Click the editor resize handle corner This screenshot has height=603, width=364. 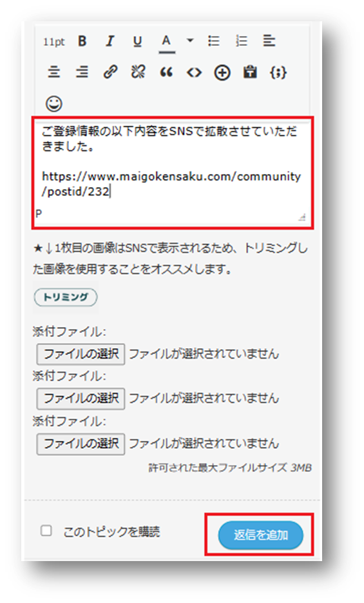(x=302, y=217)
